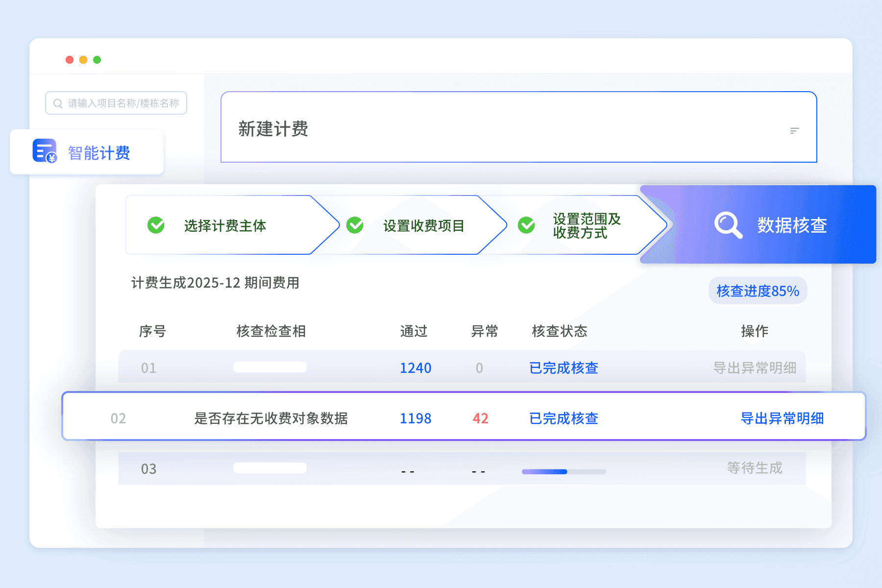This screenshot has height=588, width=882.
Task: Select row number 03
Action: tap(148, 469)
